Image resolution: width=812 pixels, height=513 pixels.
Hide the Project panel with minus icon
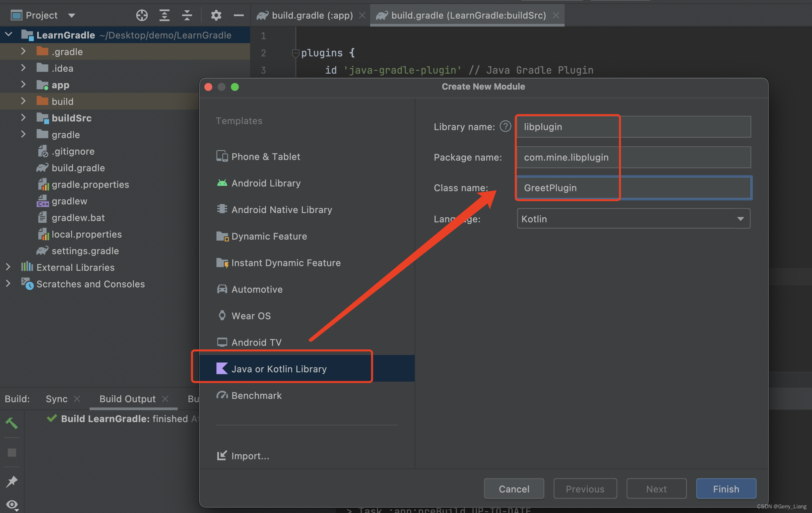coord(238,15)
